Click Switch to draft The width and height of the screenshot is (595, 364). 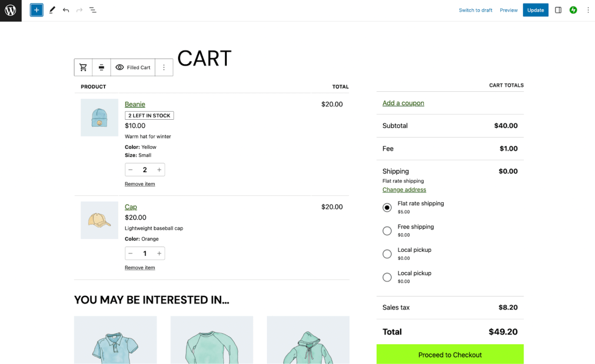tap(475, 10)
